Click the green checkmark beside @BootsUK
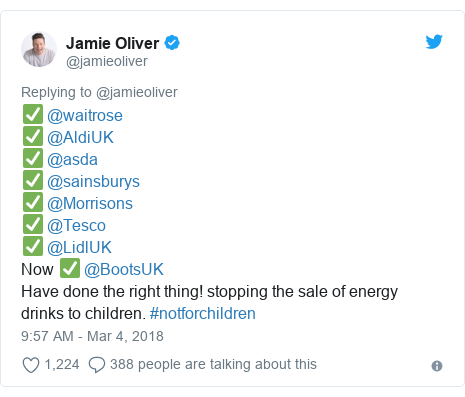 pos(70,268)
